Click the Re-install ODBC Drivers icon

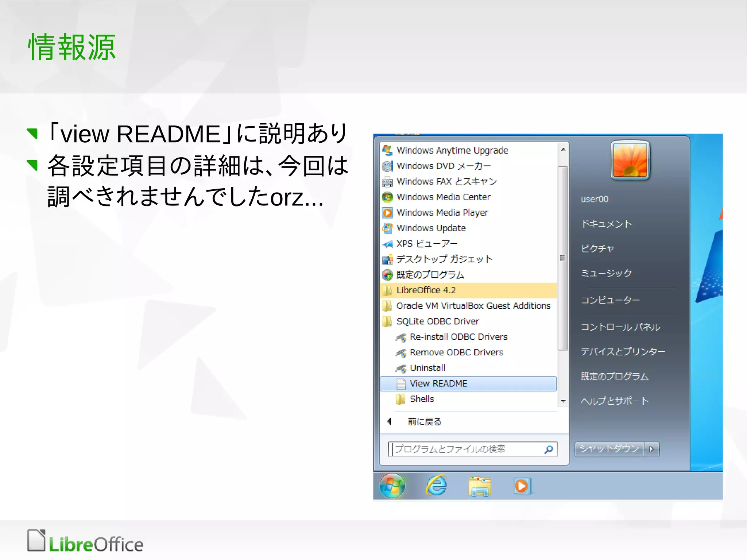pos(401,337)
